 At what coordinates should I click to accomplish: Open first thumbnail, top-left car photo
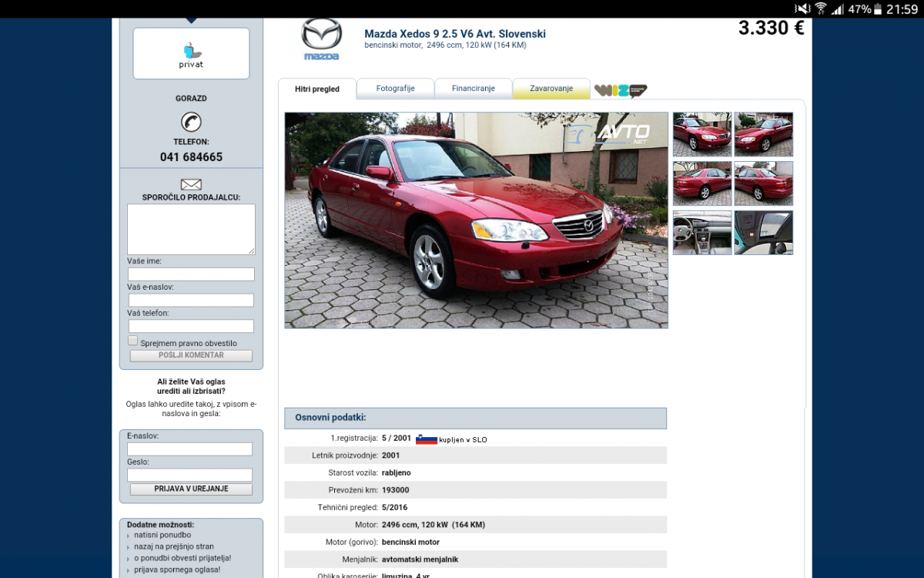click(702, 135)
